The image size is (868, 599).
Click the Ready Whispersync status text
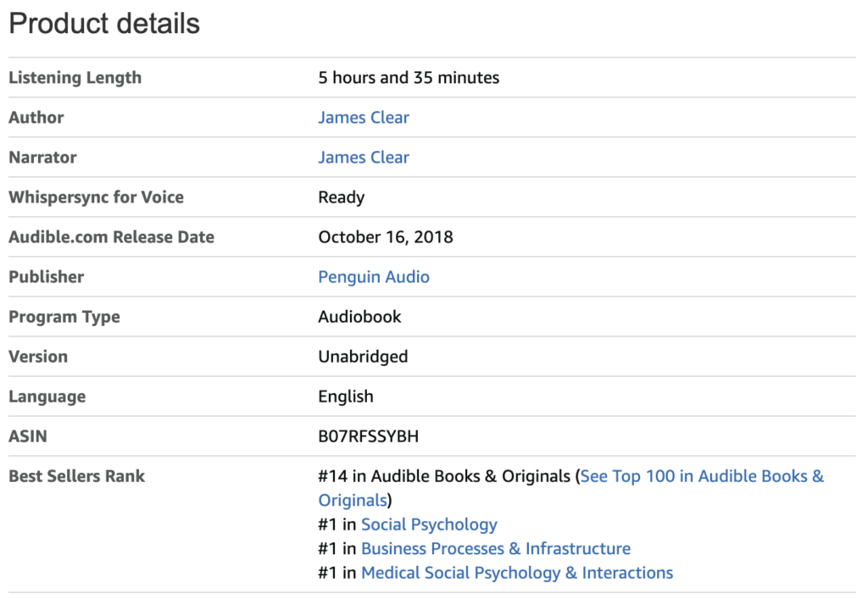342,197
